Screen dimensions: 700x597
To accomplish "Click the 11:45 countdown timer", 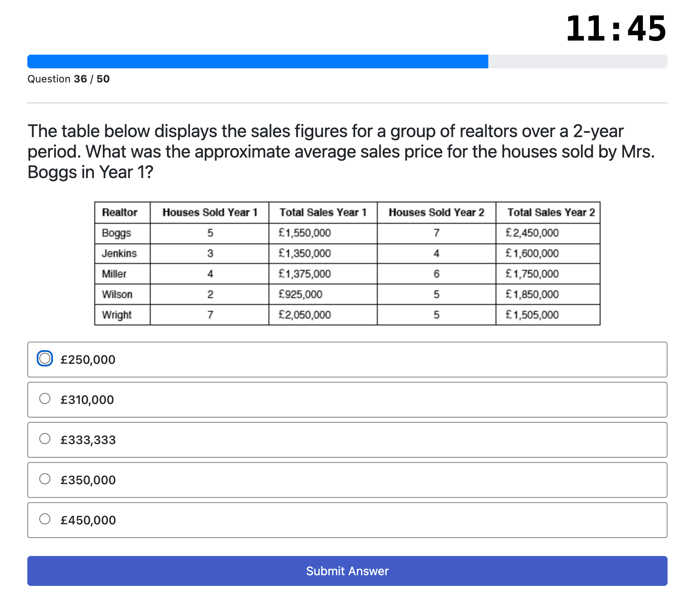I will click(x=615, y=29).
